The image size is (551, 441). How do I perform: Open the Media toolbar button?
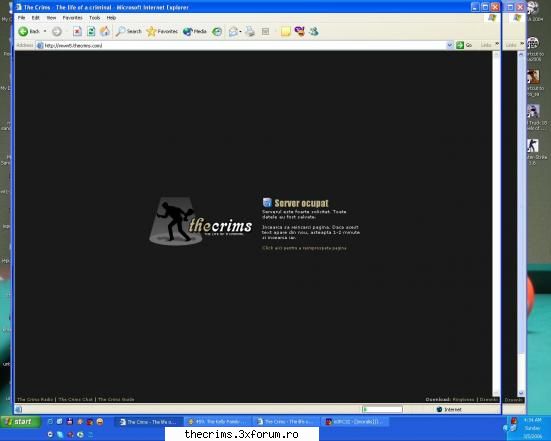(x=195, y=32)
